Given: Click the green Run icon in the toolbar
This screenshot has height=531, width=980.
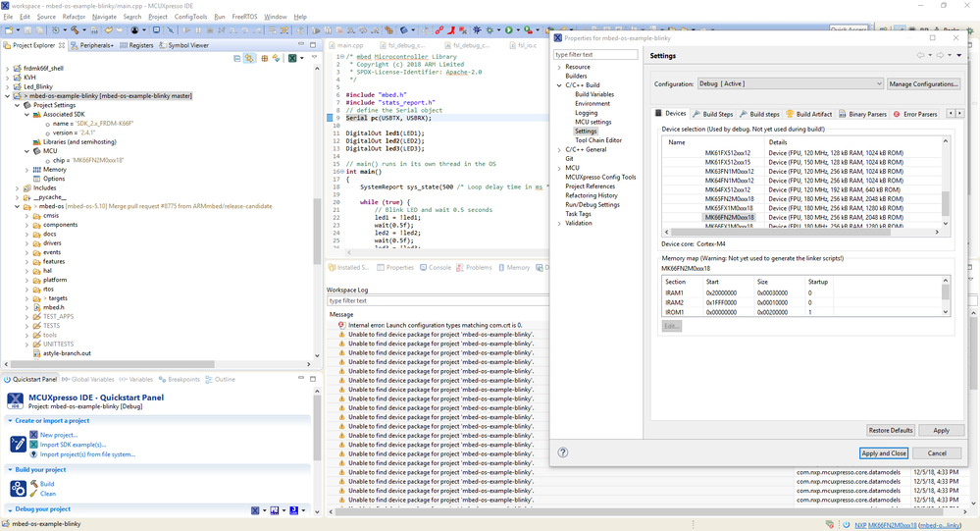Looking at the screenshot, I should point(509,30).
